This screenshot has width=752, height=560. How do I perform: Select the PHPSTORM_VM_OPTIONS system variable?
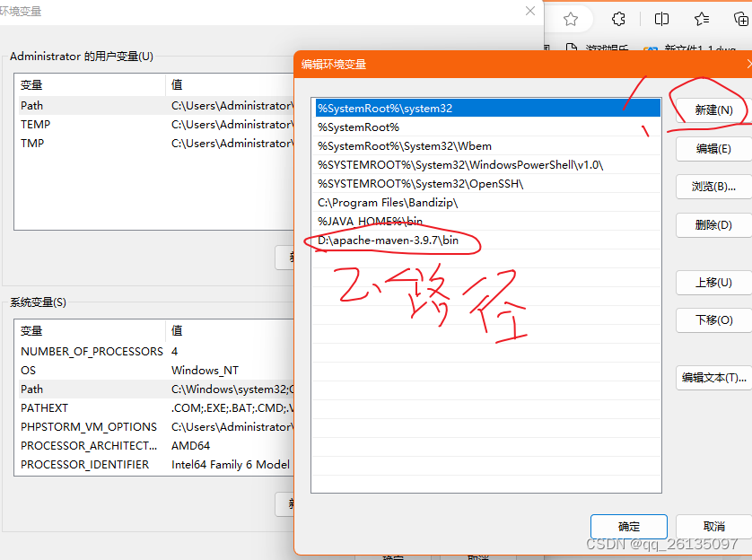click(154, 426)
